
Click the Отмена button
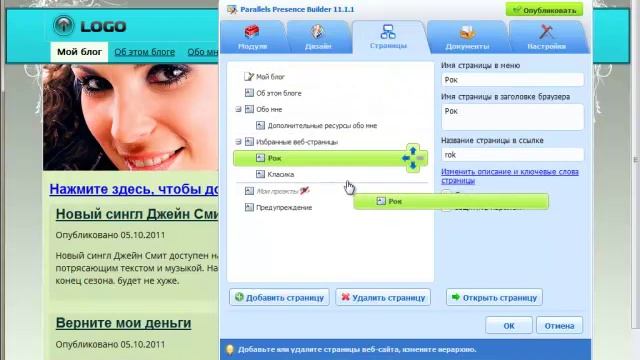pyautogui.click(x=559, y=325)
